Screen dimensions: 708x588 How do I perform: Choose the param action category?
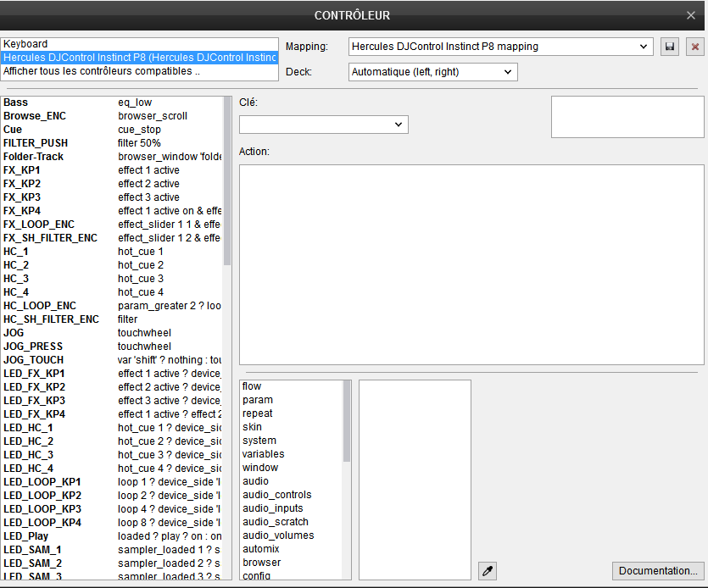click(x=292, y=400)
